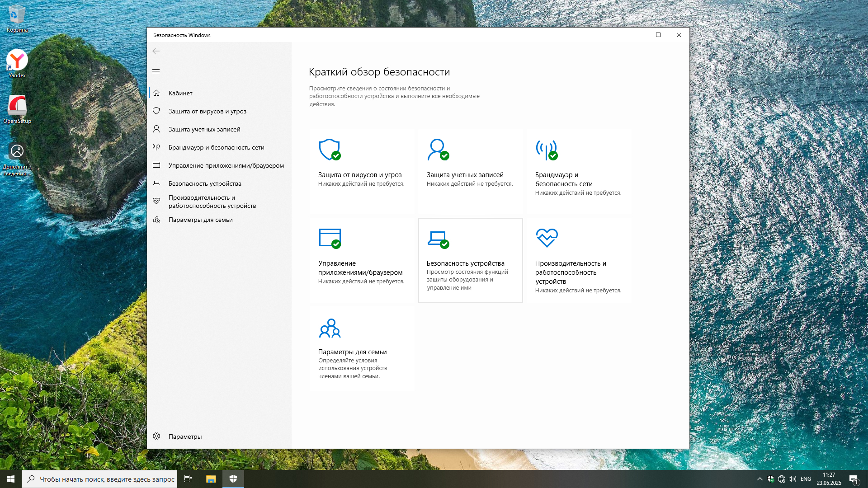Expand hidden system tray icons chevron
Screen dimensions: 868x488
pyautogui.click(x=759, y=479)
